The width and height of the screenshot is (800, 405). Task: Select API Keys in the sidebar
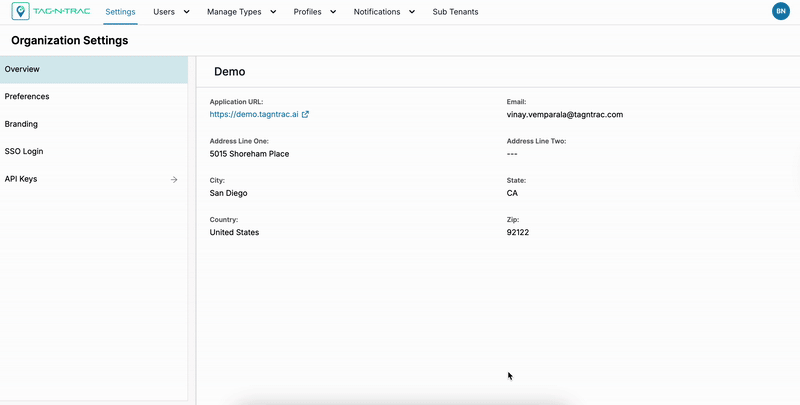(x=94, y=180)
